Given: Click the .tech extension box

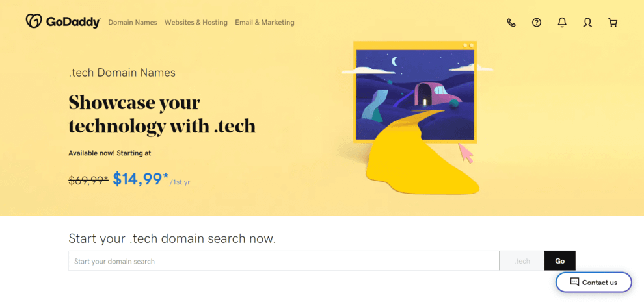Looking at the screenshot, I should point(522,261).
